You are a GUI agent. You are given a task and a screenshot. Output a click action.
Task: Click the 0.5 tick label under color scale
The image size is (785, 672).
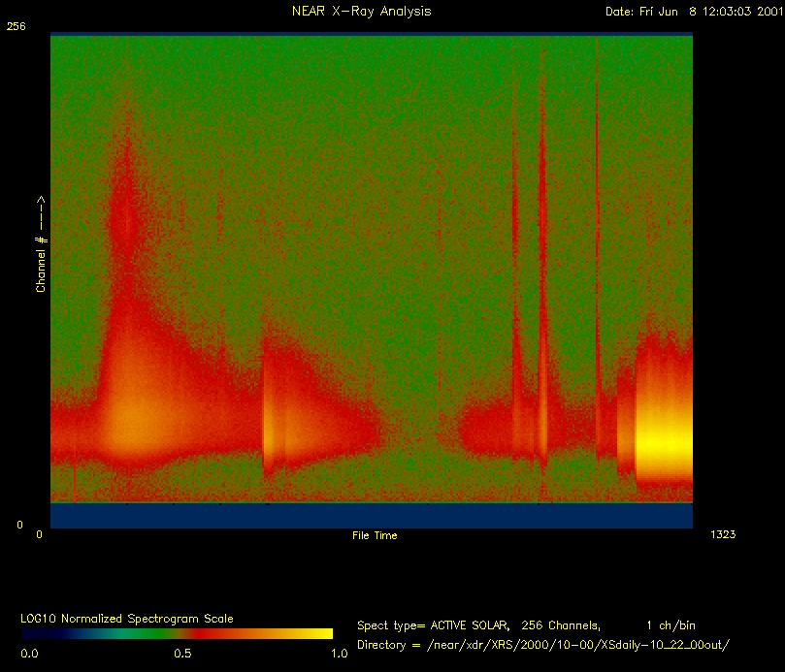181,654
